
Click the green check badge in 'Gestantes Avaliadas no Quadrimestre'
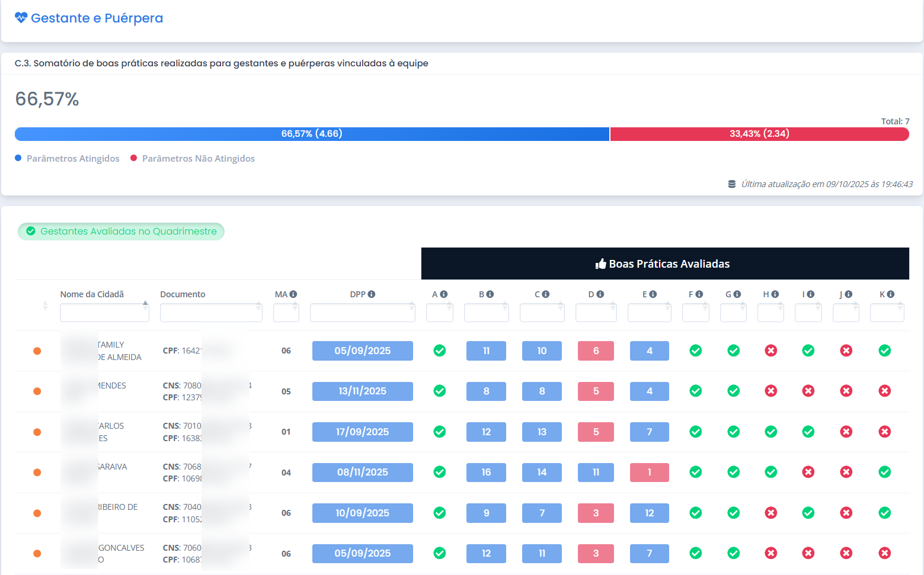pyautogui.click(x=30, y=231)
